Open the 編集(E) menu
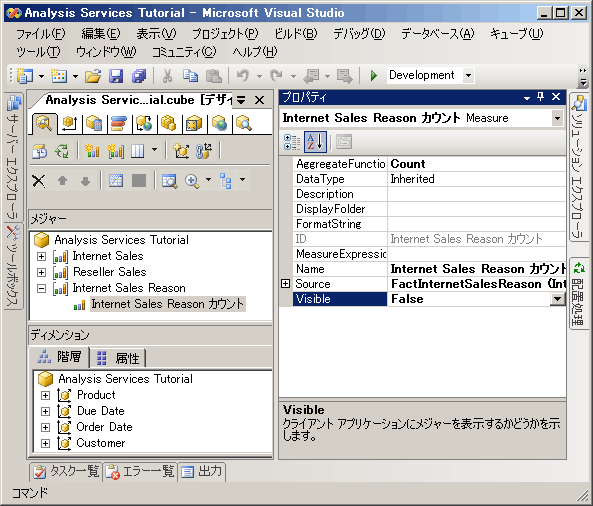 click(x=101, y=34)
